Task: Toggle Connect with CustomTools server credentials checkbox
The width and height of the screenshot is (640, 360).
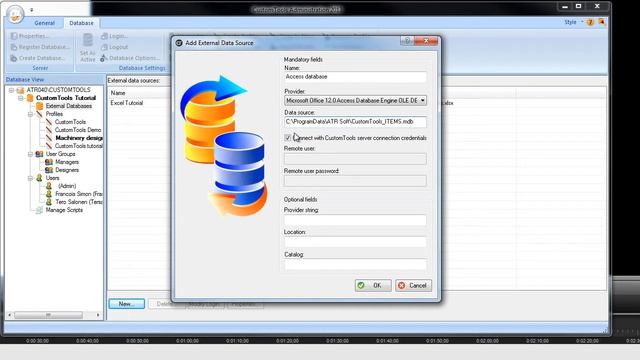Action: point(288,138)
